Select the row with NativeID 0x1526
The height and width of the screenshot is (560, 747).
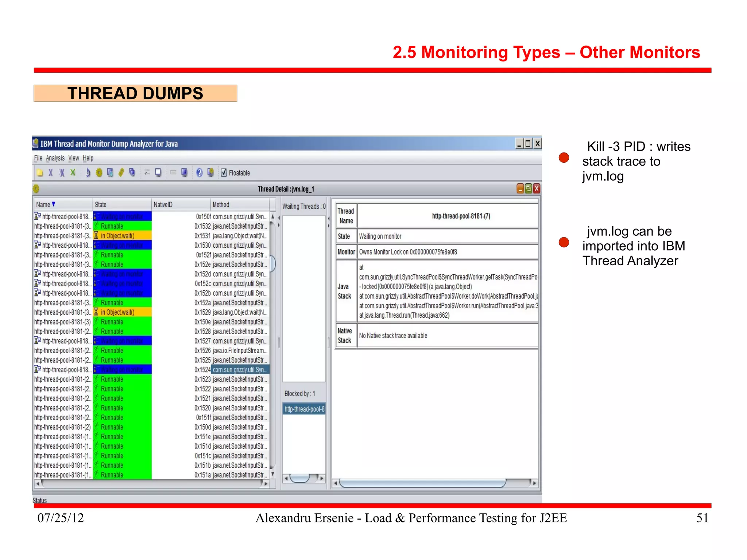pos(151,350)
